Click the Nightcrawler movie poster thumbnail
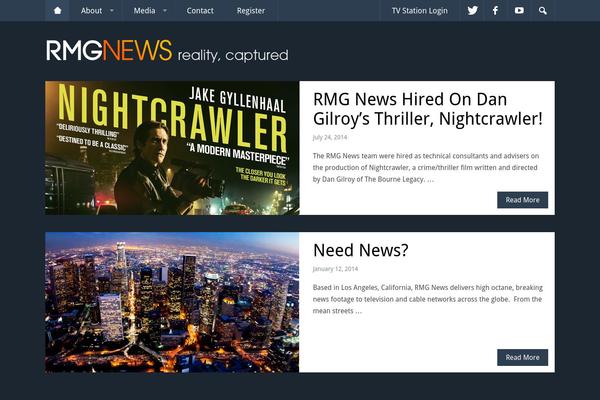600x400 pixels. pyautogui.click(x=172, y=148)
